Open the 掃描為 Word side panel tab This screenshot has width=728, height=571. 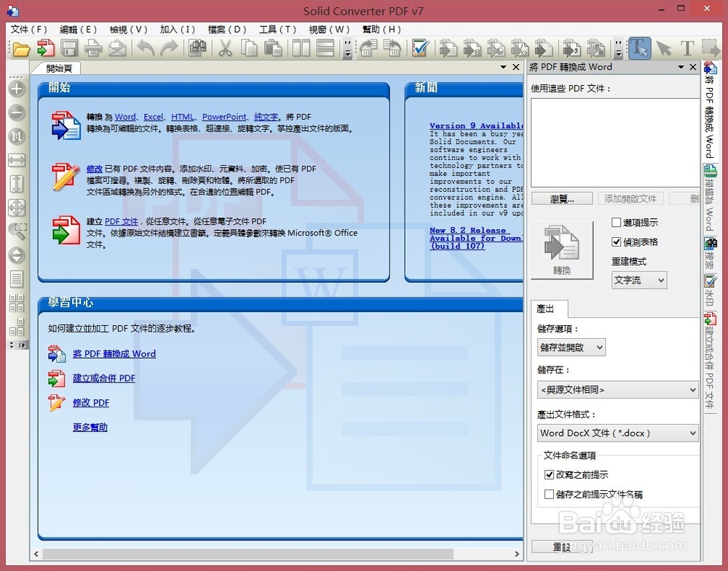tap(710, 198)
